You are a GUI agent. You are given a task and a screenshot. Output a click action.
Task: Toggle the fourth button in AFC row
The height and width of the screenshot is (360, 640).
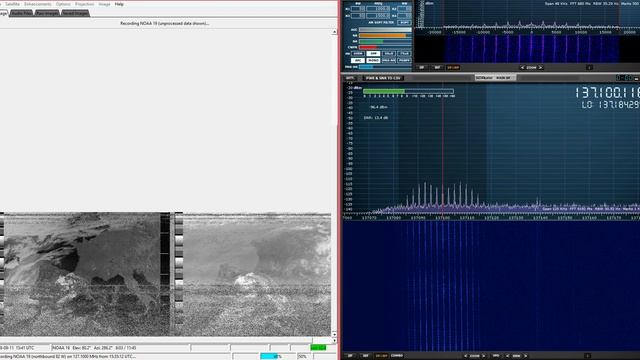[x=404, y=60]
